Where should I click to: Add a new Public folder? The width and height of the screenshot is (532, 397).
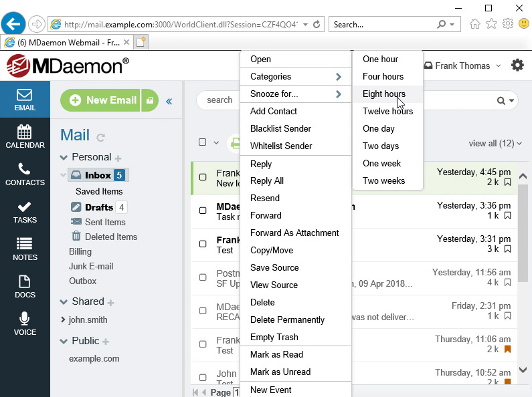pyautogui.click(x=106, y=342)
